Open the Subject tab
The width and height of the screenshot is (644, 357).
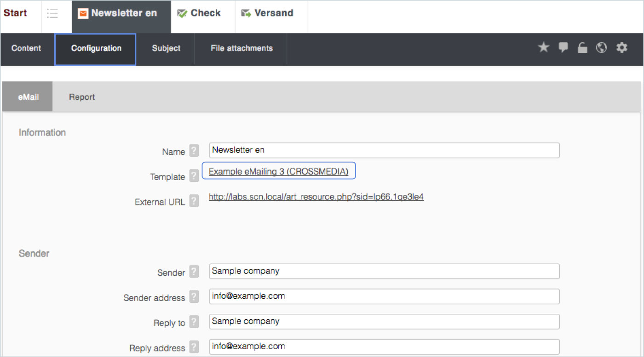point(166,48)
